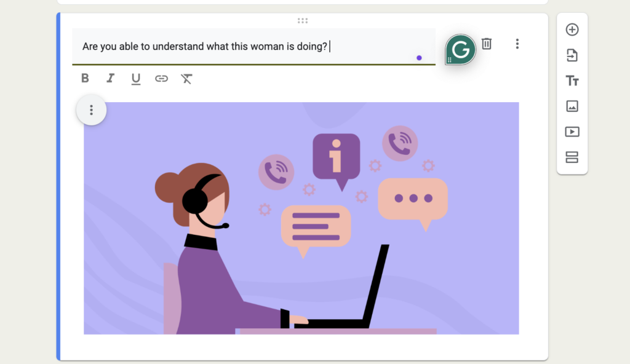Click the Add video icon
Screen dimensions: 630x364
(x=572, y=132)
